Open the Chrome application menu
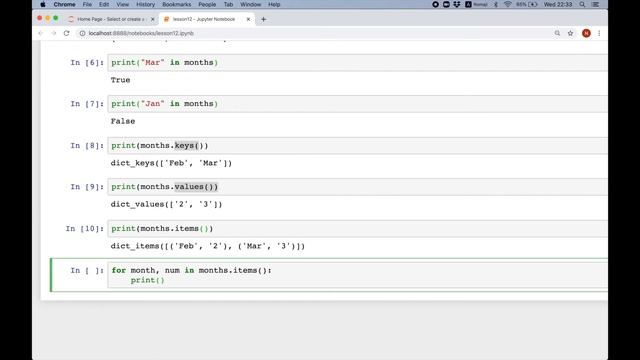This screenshot has height=360, width=640. (x=64, y=4)
